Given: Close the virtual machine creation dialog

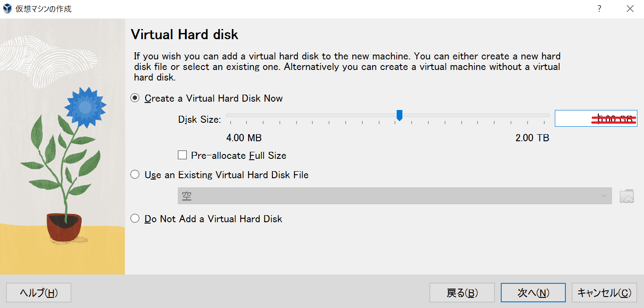Looking at the screenshot, I should click(630, 9).
